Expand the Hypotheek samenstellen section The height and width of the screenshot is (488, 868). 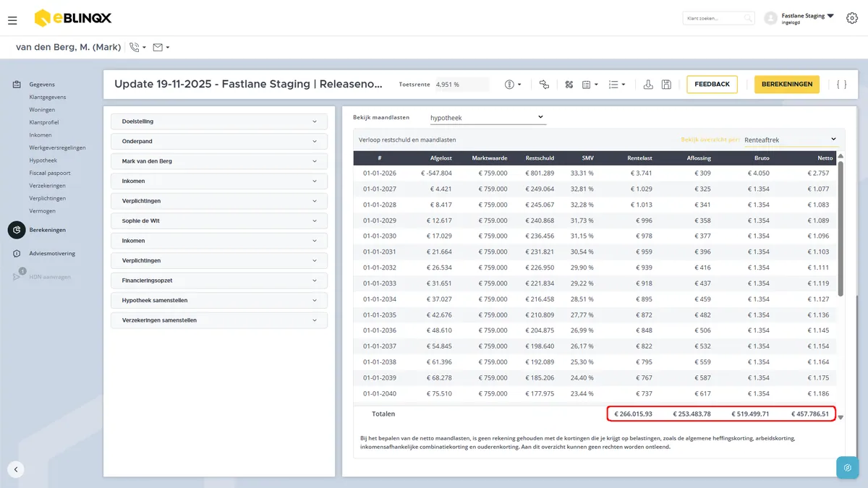coord(219,300)
